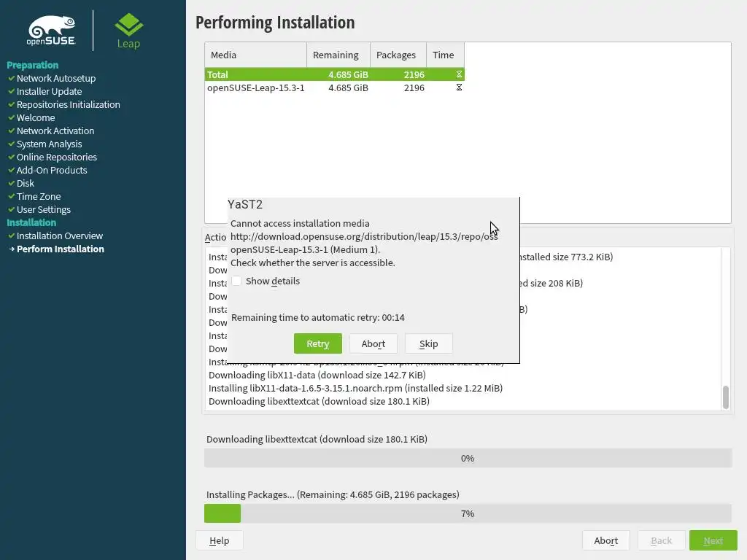Click checkmark beside System Analysis
Viewport: 747px width, 560px height.
[12, 144]
